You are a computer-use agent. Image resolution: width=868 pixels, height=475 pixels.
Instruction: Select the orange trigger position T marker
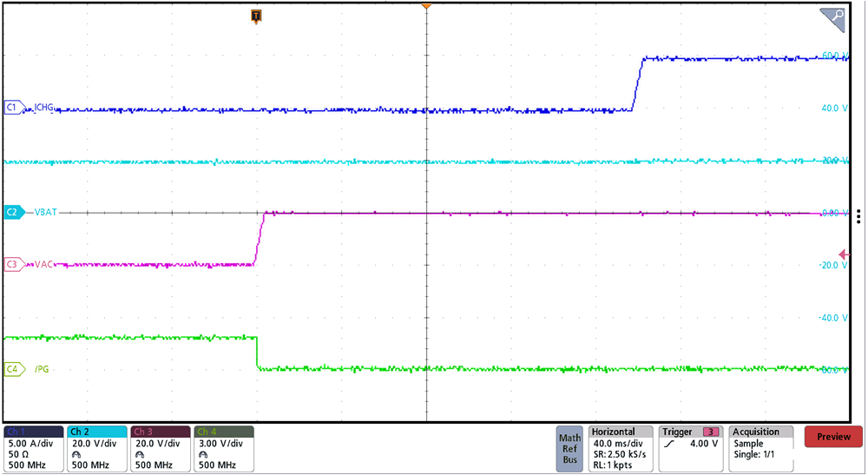coord(255,16)
